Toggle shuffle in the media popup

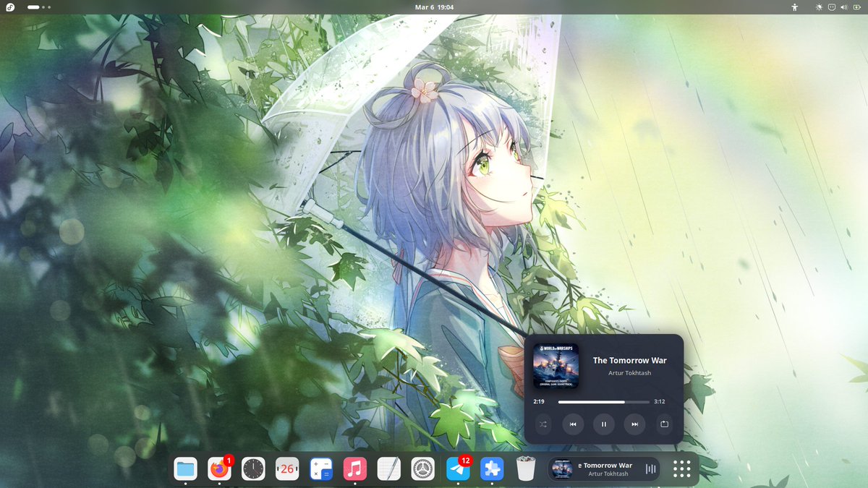542,424
